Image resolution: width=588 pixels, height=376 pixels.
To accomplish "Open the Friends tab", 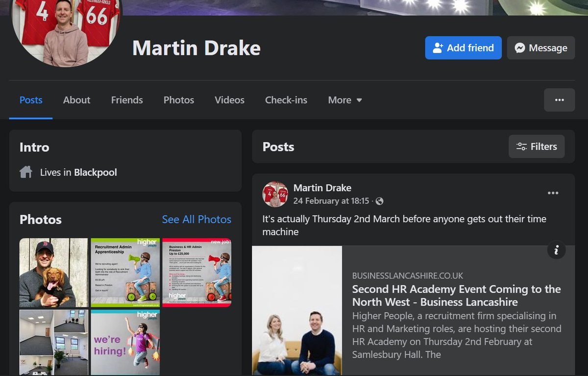I will click(x=127, y=100).
